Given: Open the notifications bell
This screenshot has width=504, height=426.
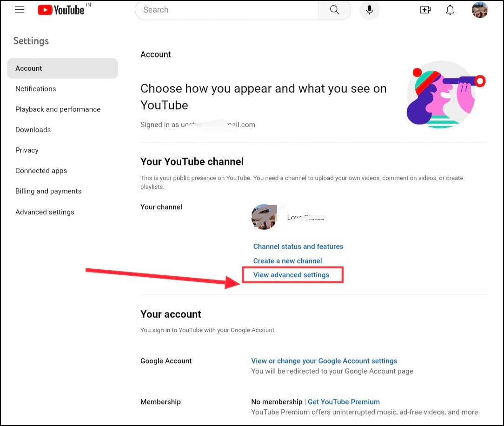Looking at the screenshot, I should tap(450, 10).
